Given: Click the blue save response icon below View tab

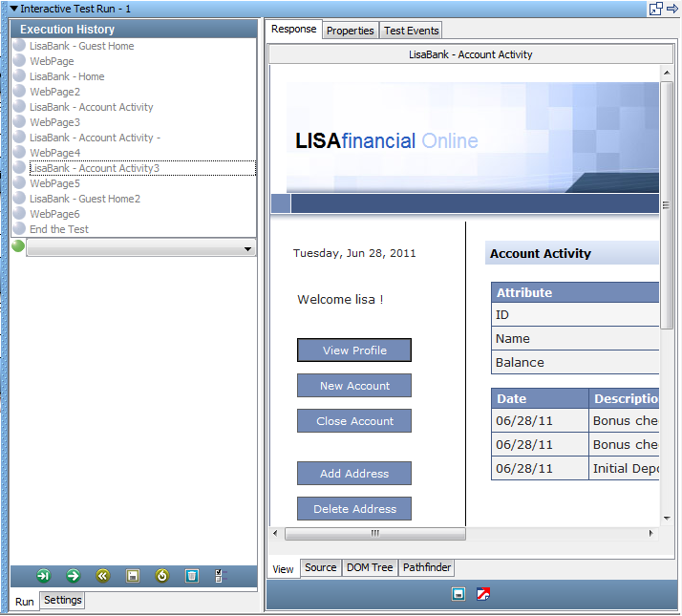Looking at the screenshot, I should coord(458,594).
